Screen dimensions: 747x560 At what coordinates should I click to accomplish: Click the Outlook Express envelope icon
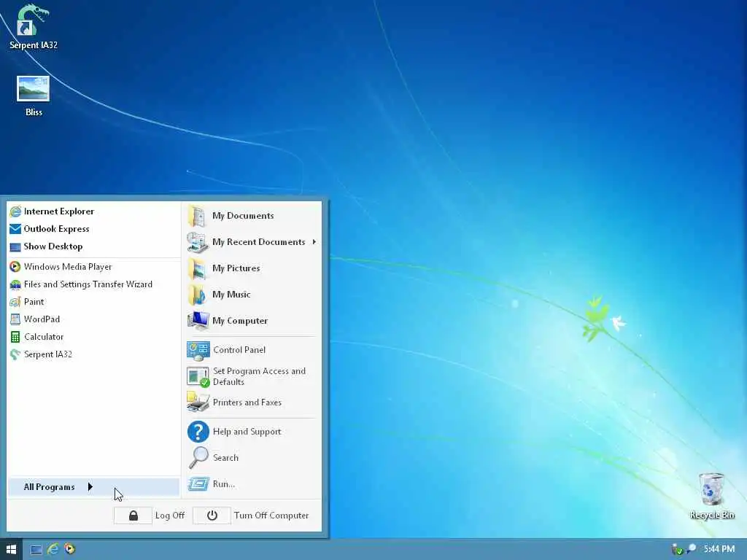coord(15,229)
